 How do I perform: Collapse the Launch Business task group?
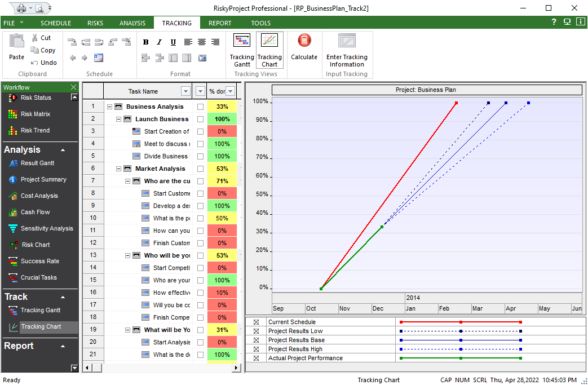pos(118,119)
